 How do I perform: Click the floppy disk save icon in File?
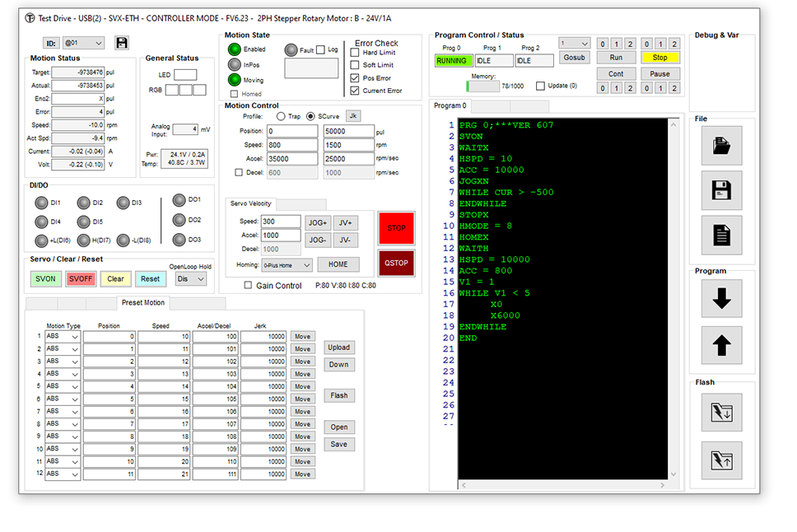(721, 190)
